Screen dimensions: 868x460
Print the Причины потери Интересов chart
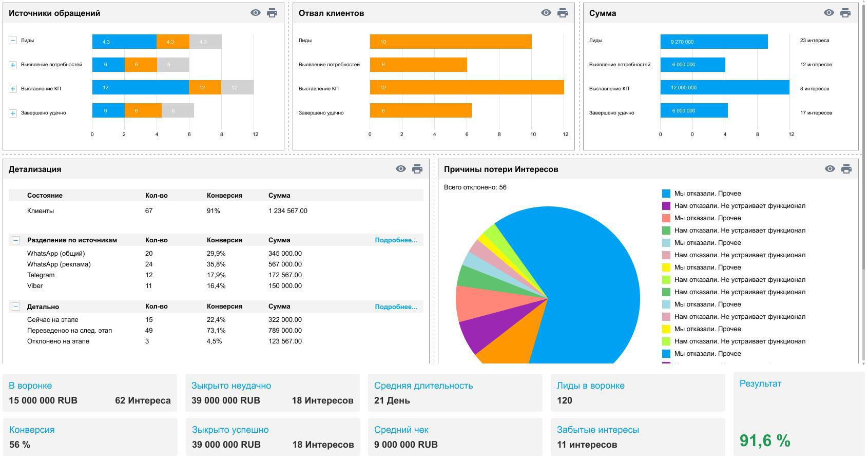pyautogui.click(x=846, y=169)
